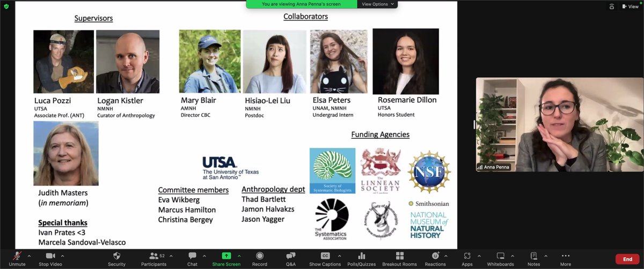Open View Options dropdown

378,4
